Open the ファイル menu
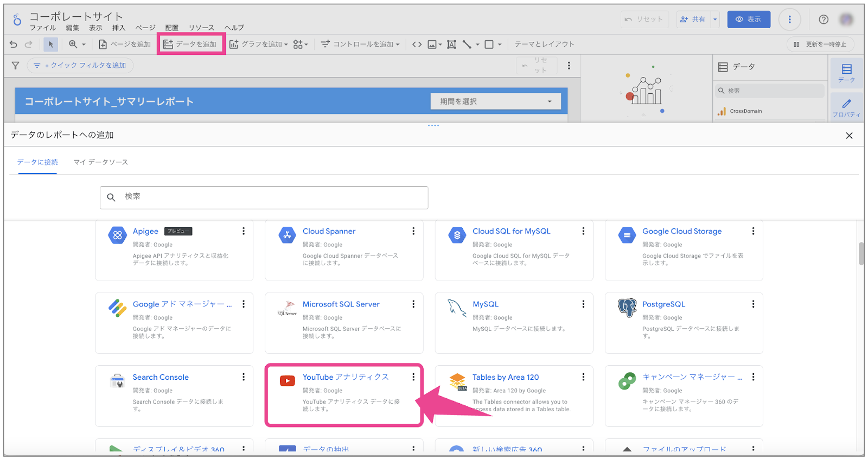The image size is (868, 459). [42, 28]
